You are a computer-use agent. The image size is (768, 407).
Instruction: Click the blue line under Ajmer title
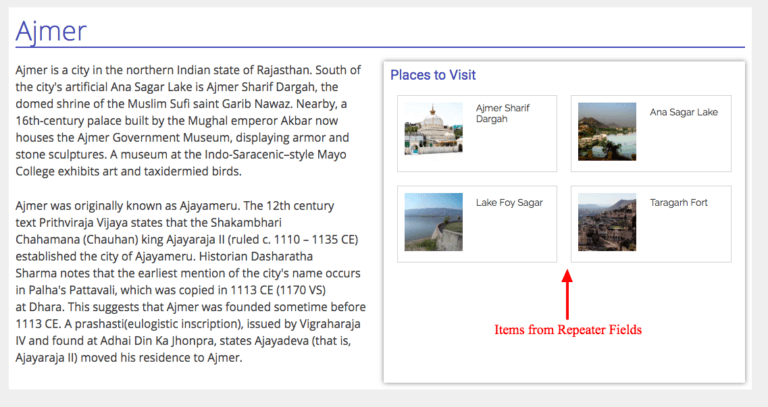pos(380,48)
